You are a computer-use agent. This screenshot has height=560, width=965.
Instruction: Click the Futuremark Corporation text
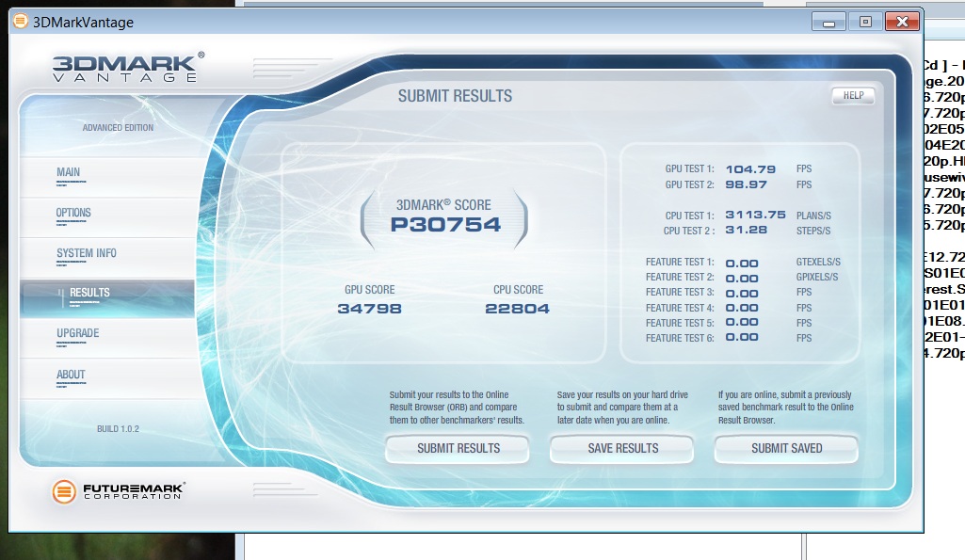pos(134,491)
